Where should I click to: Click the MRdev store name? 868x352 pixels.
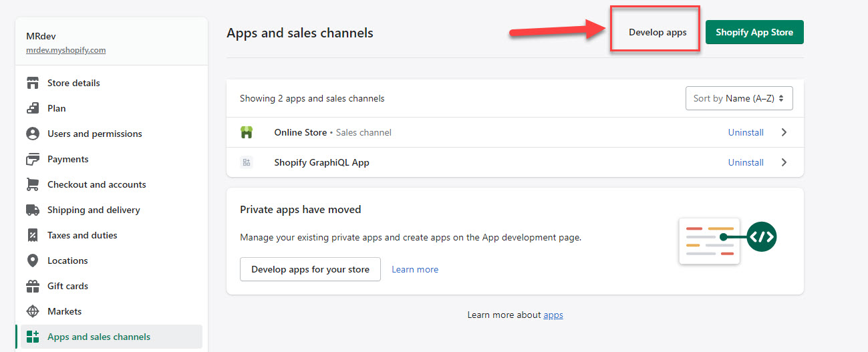pyautogui.click(x=41, y=36)
